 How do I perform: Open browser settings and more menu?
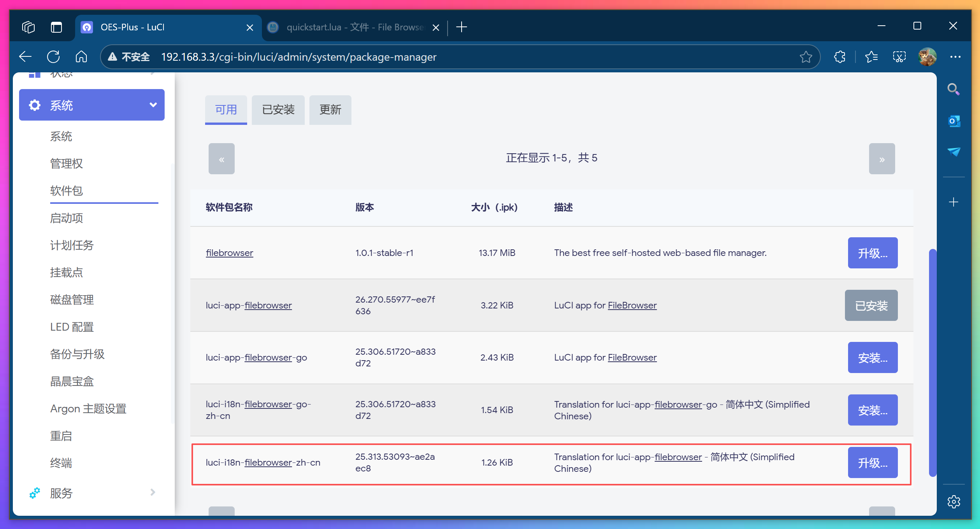(x=955, y=57)
